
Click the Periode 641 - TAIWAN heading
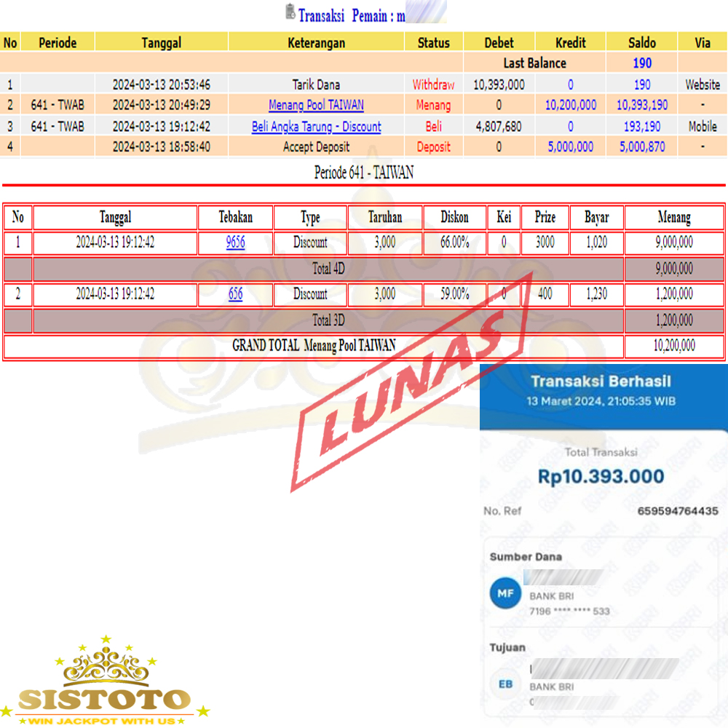point(363,173)
